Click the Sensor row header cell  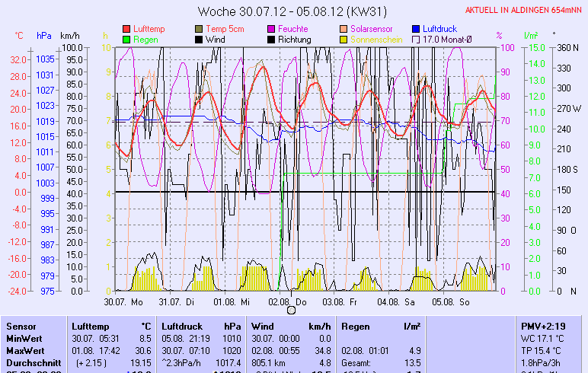coord(21,326)
